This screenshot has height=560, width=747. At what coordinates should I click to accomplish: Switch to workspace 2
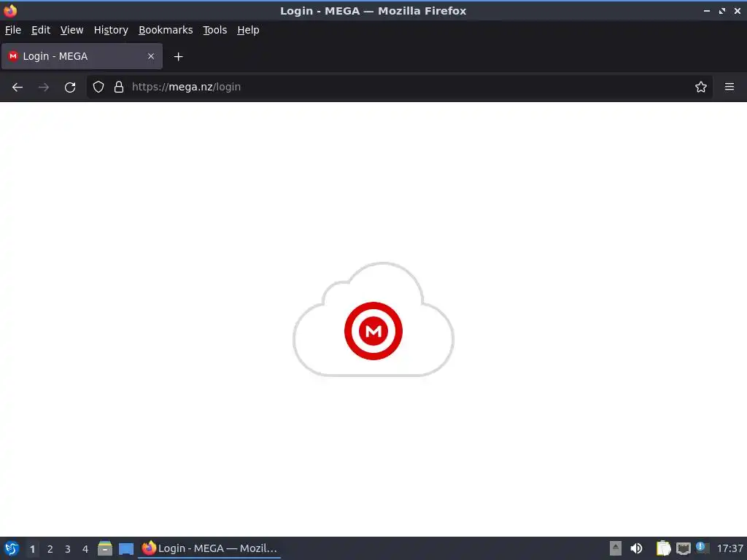coord(50,549)
